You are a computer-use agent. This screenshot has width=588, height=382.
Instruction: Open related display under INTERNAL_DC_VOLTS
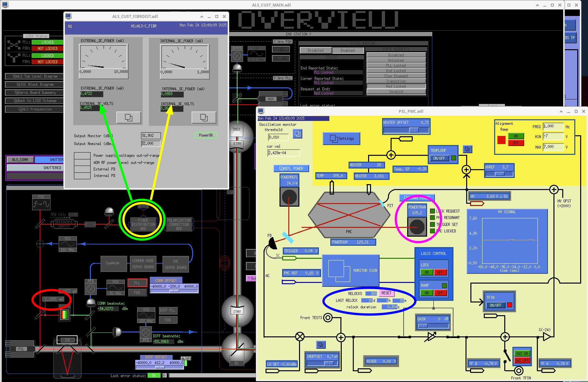click(204, 117)
